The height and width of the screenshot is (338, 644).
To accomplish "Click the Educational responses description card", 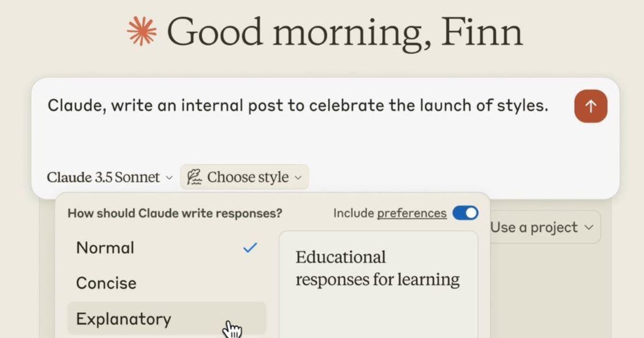I will pyautogui.click(x=378, y=284).
